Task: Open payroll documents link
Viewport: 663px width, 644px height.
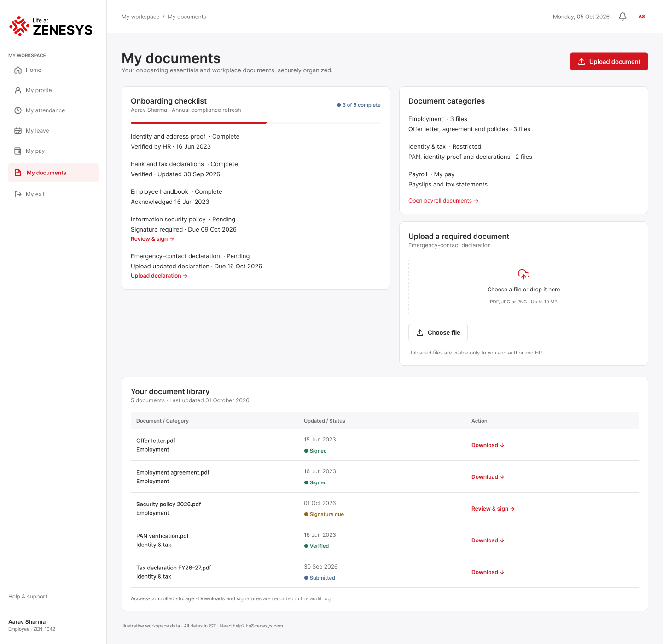Action: click(x=443, y=201)
